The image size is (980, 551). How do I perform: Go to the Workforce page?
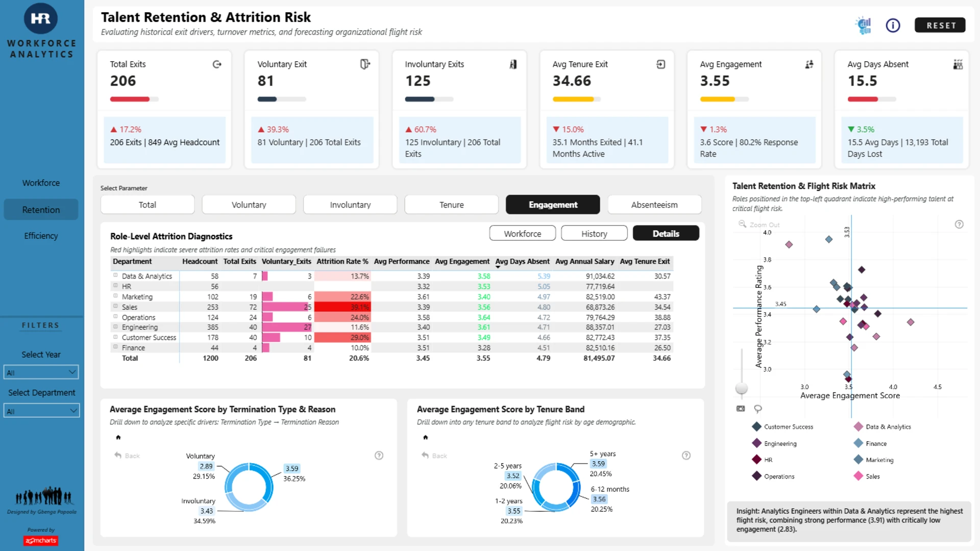(x=41, y=183)
